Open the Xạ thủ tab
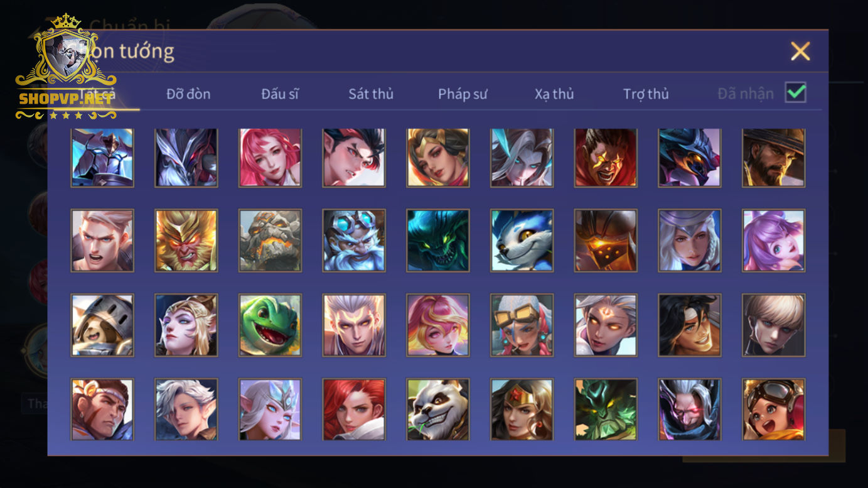This screenshot has height=488, width=868. pyautogui.click(x=554, y=94)
